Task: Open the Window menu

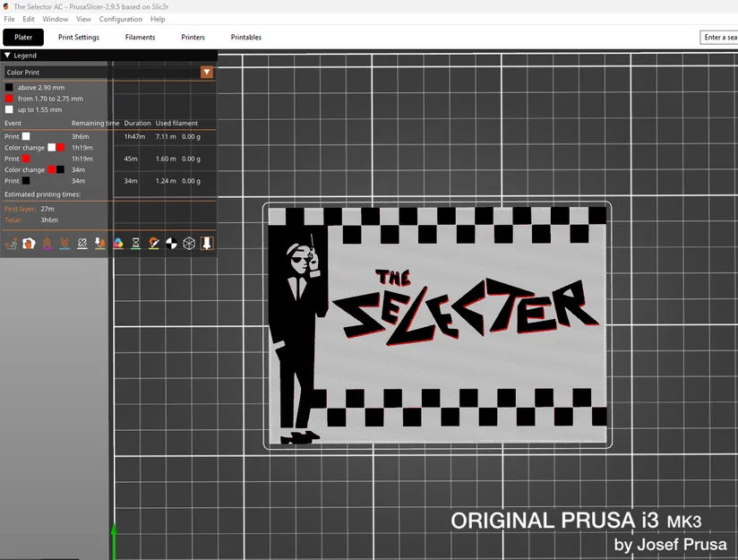Action: pyautogui.click(x=56, y=20)
